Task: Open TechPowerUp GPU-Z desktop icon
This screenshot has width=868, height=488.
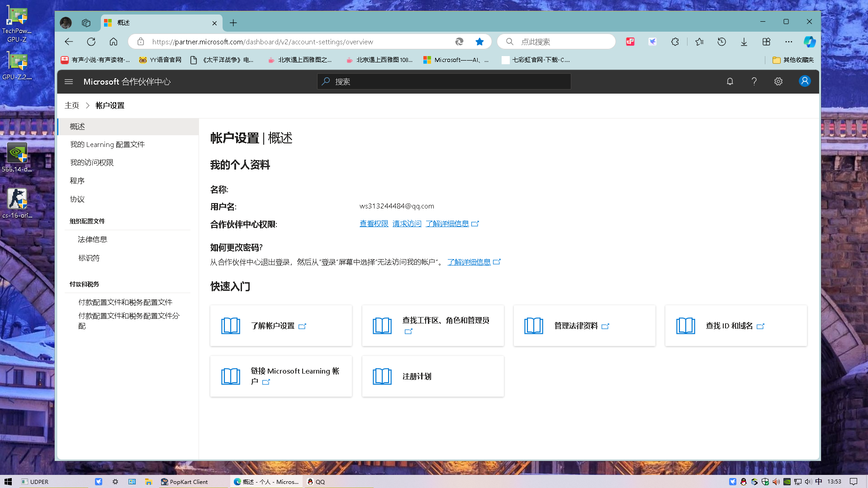Action: (17, 24)
